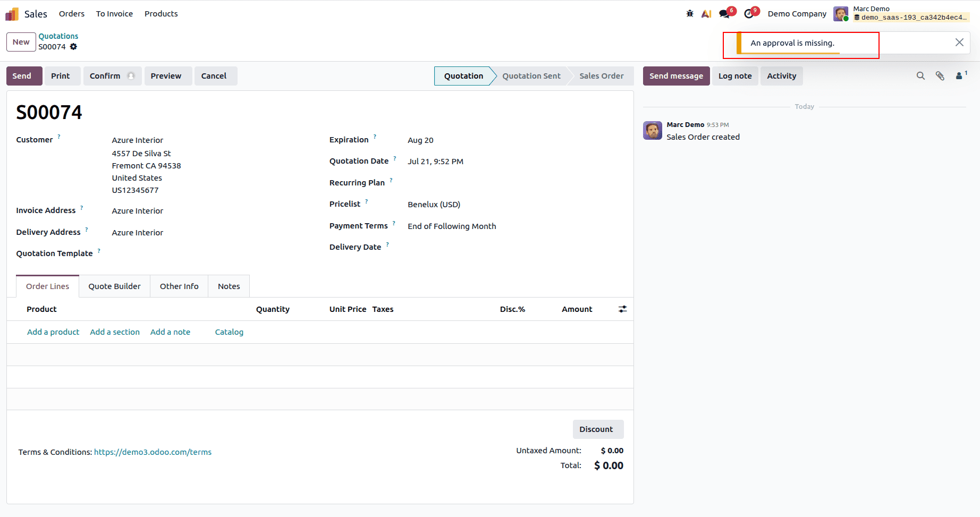Open the conversations chat icon

tap(724, 14)
